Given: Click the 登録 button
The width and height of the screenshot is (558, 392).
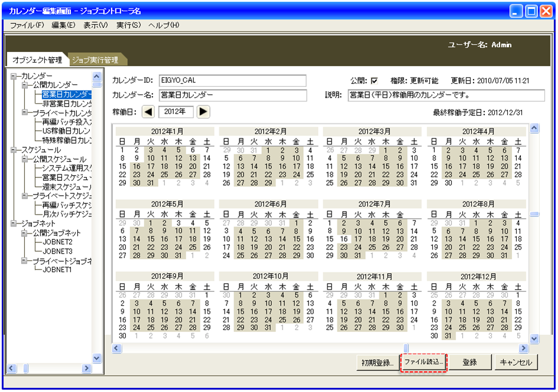Looking at the screenshot, I should [x=470, y=363].
